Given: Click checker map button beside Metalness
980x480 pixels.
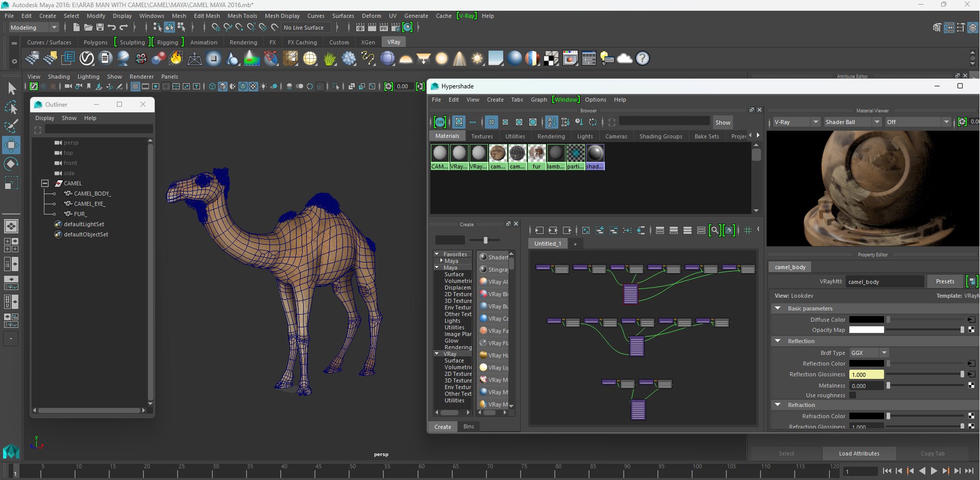Looking at the screenshot, I should 971,386.
